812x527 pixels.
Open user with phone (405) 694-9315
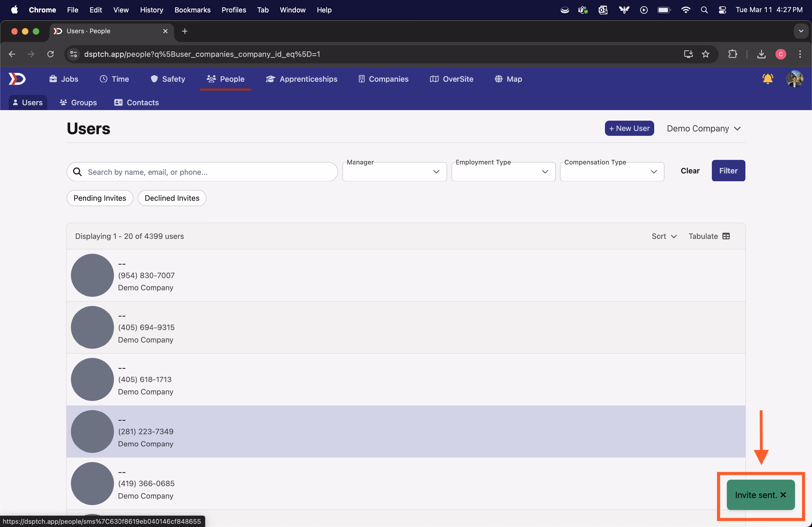click(406, 327)
